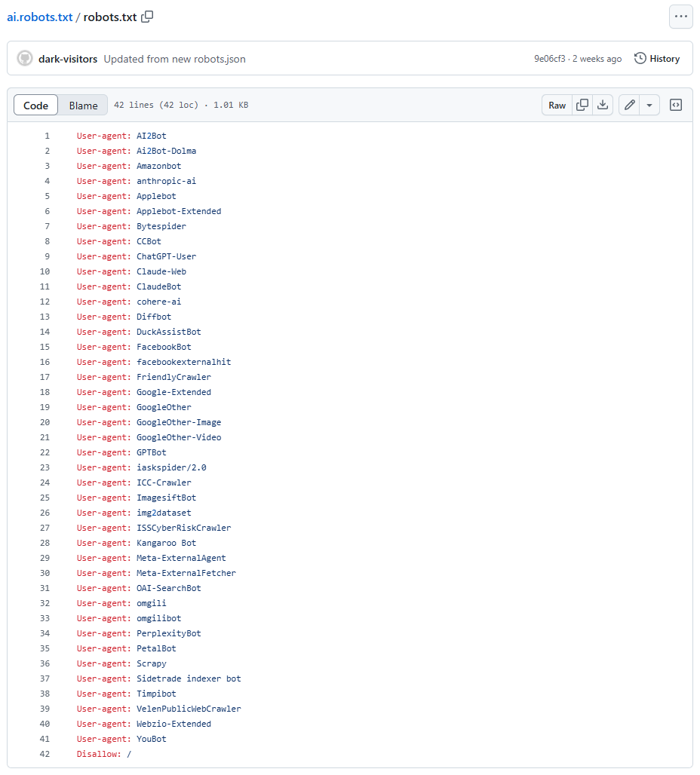Viewport: 700px width, 775px height.
Task: Click 'Applebot-Extended' on line 6
Action: 179,211
